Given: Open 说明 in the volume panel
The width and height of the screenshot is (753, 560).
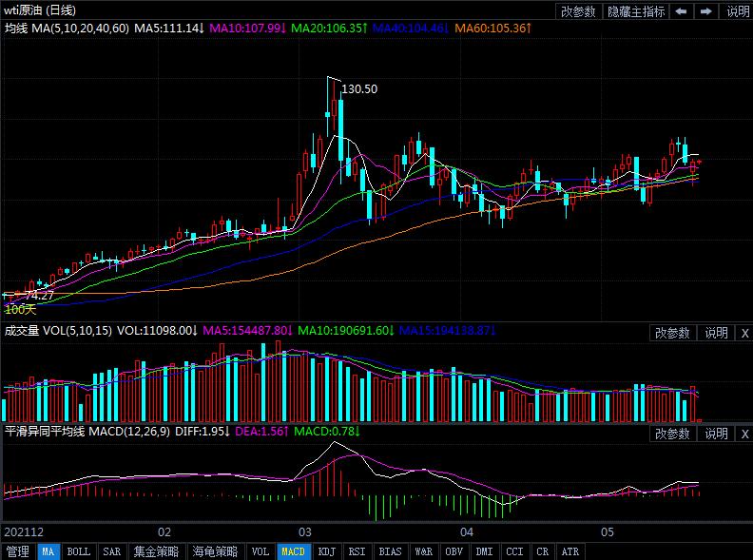Looking at the screenshot, I should click(x=716, y=333).
